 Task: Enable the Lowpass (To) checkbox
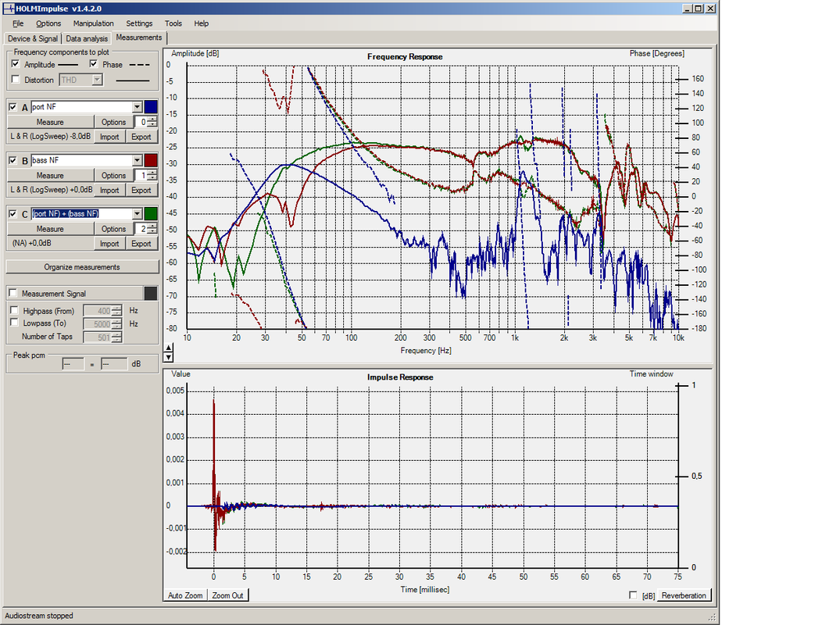click(x=15, y=323)
